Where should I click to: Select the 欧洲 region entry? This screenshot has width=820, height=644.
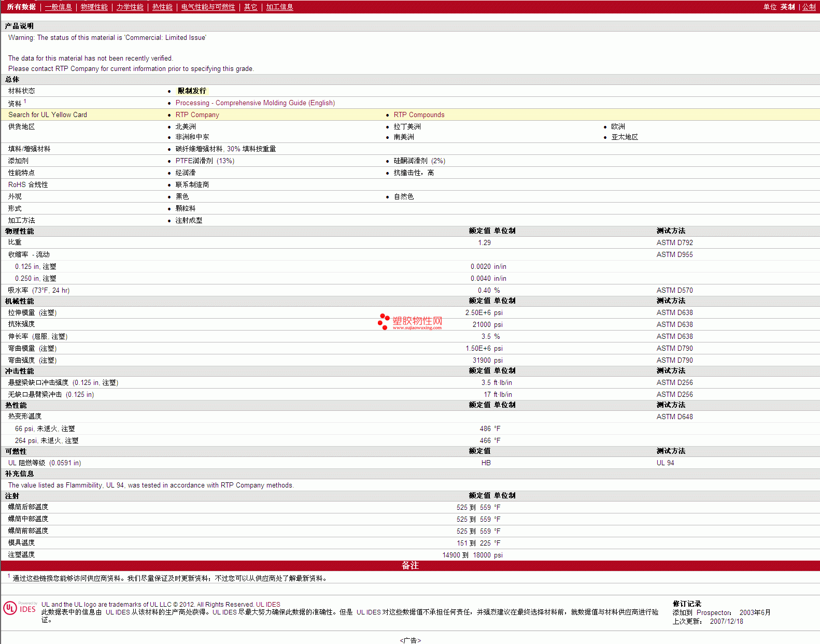(618, 126)
